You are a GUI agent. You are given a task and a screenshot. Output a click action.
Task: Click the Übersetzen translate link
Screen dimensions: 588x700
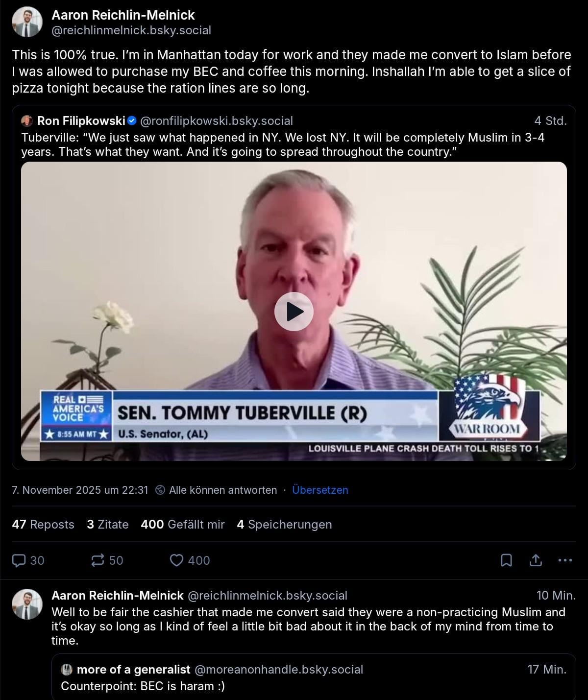tap(320, 490)
